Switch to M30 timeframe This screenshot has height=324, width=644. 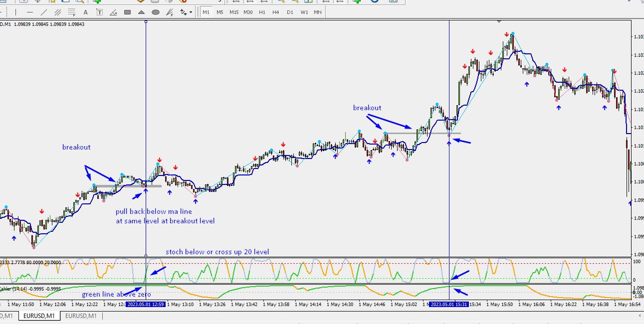point(248,12)
